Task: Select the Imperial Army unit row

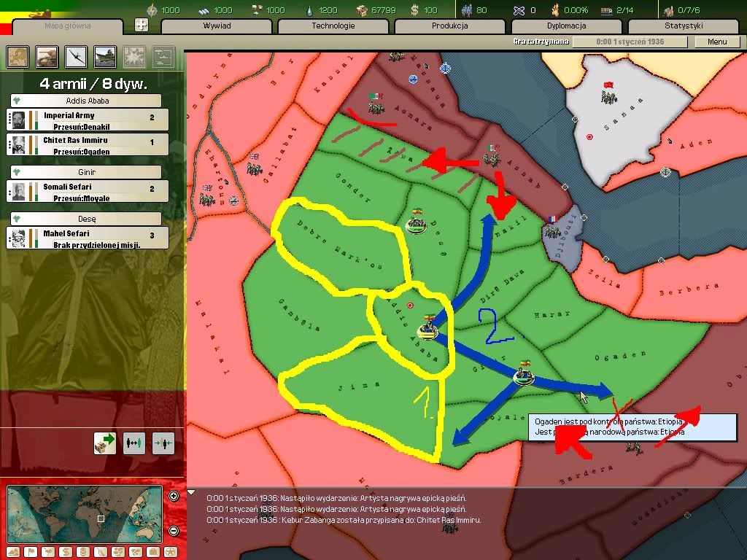Action: click(88, 120)
